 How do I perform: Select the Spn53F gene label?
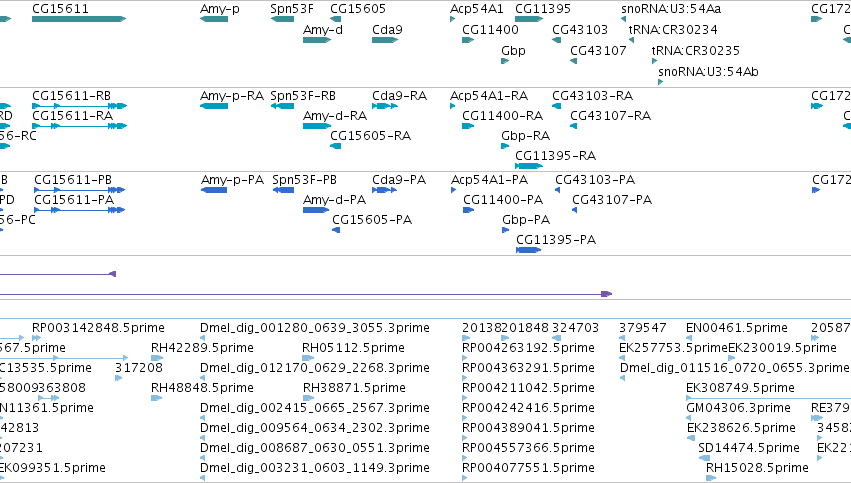coord(292,9)
